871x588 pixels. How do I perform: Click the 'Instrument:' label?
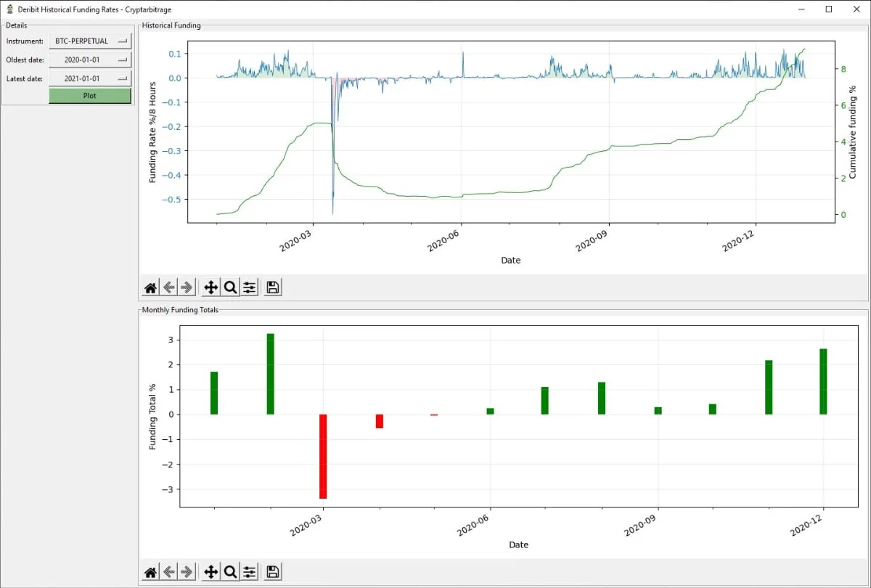[x=25, y=41]
